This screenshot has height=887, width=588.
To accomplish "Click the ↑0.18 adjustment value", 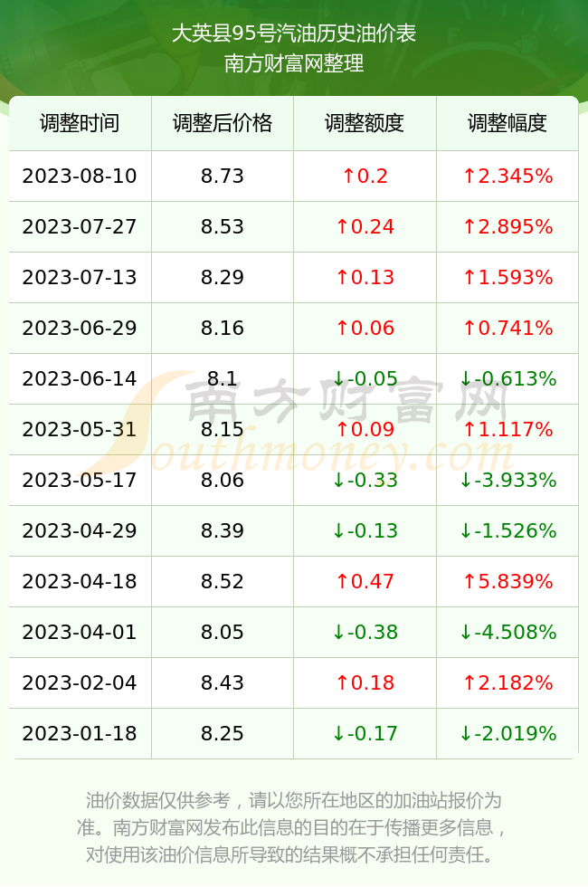I will point(365,682).
